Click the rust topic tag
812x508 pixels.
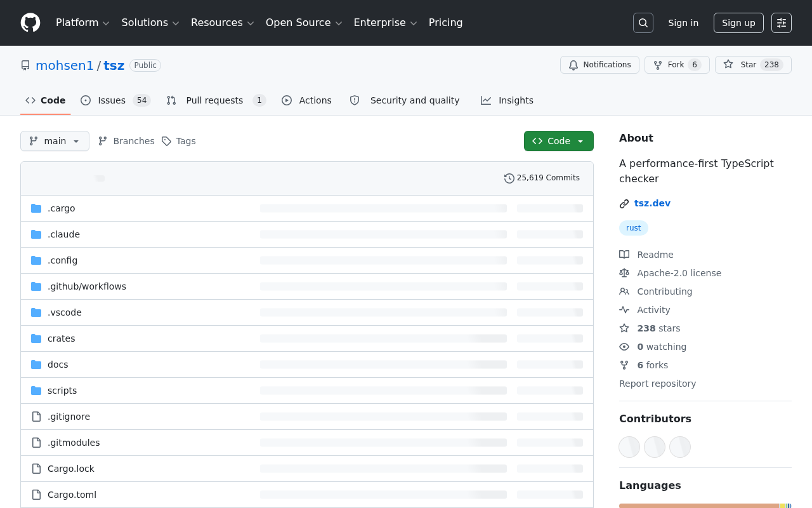coord(634,228)
